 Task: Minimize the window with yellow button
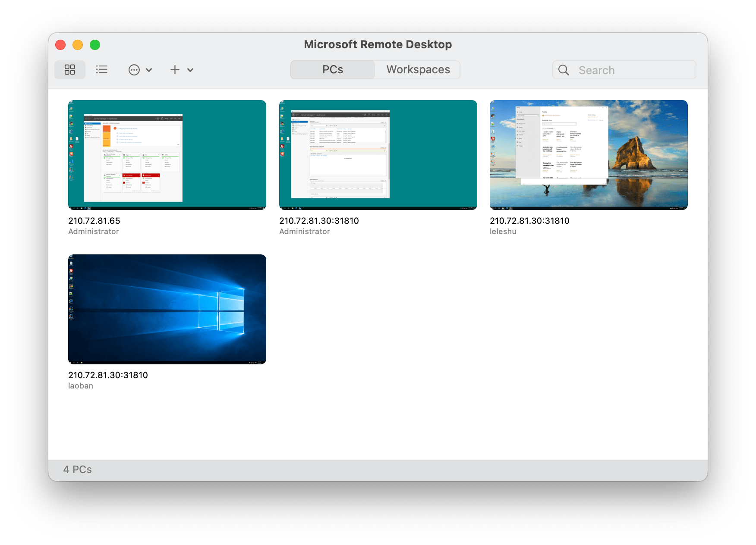[x=78, y=45]
